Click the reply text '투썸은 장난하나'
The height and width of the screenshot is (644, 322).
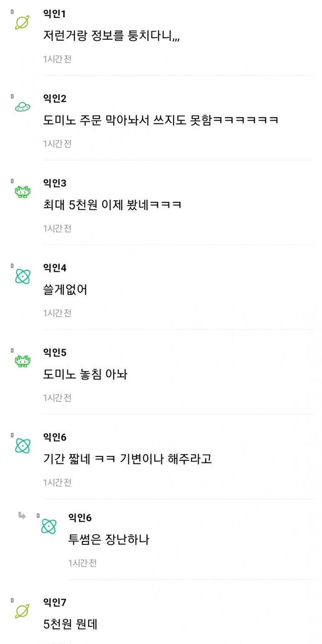[109, 540]
